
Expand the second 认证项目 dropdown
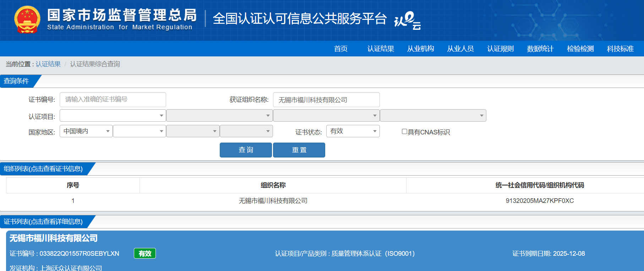(x=219, y=116)
